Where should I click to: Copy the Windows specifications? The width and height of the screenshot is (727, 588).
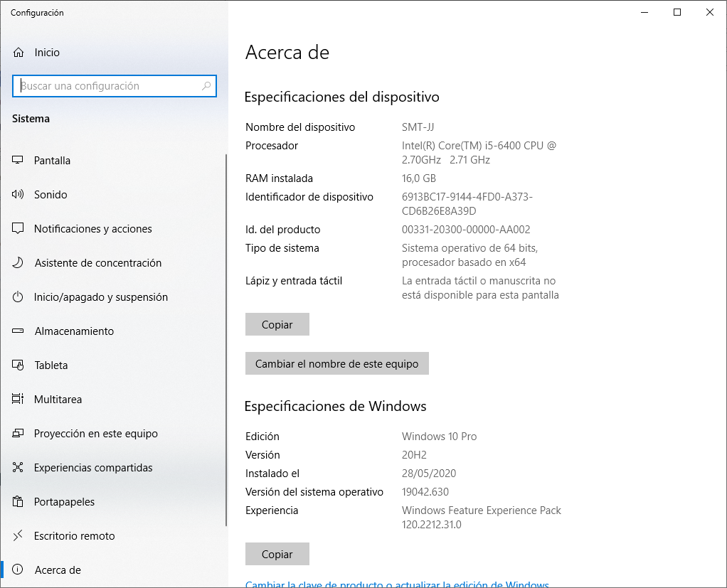coord(277,554)
